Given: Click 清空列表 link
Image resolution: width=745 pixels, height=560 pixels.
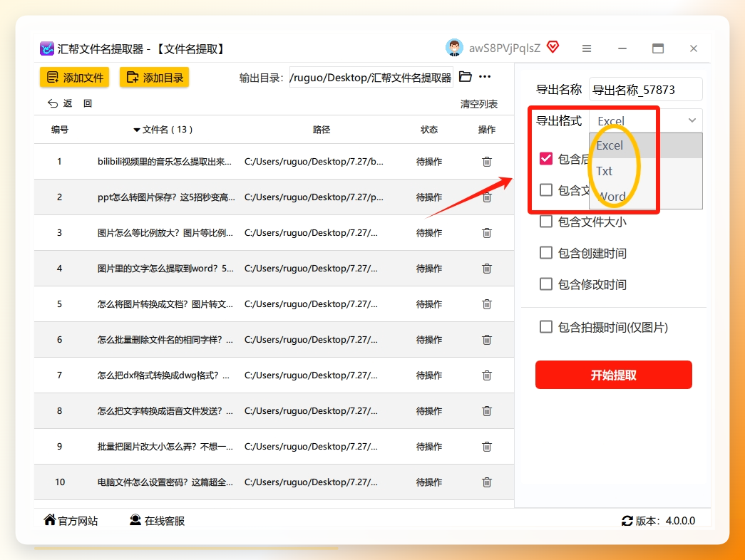Looking at the screenshot, I should pos(478,104).
